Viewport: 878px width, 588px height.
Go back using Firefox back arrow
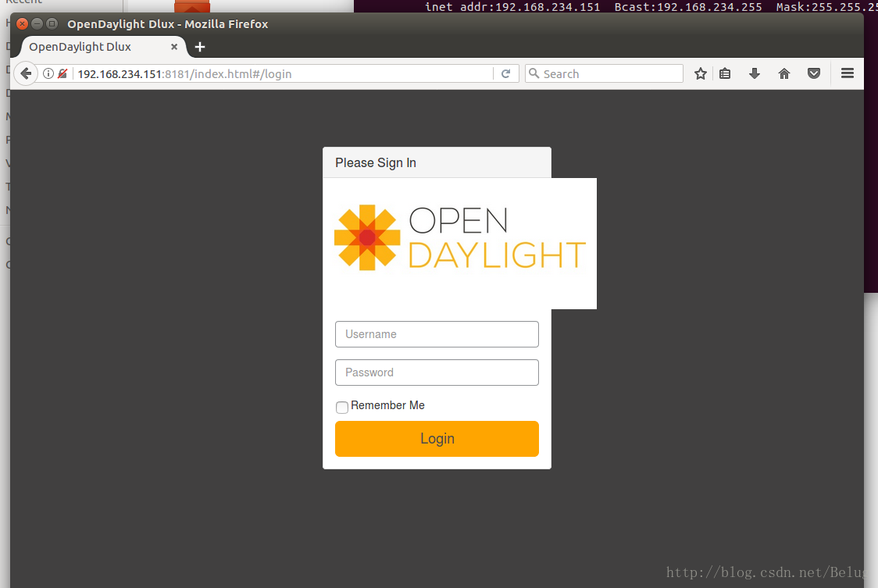tap(25, 74)
